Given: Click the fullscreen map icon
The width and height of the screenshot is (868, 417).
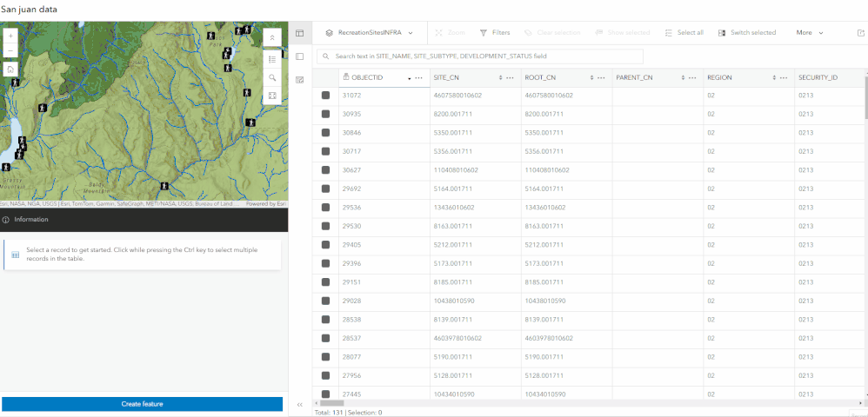Looking at the screenshot, I should tap(272, 96).
